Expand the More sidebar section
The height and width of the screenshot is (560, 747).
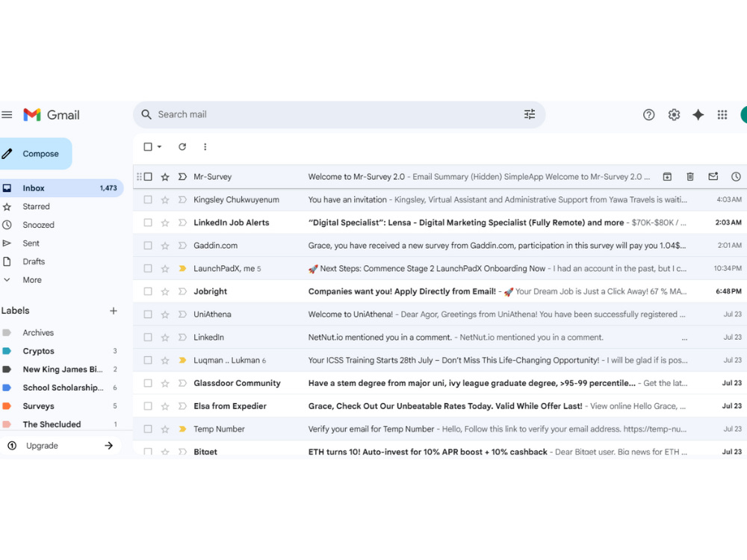coord(32,280)
